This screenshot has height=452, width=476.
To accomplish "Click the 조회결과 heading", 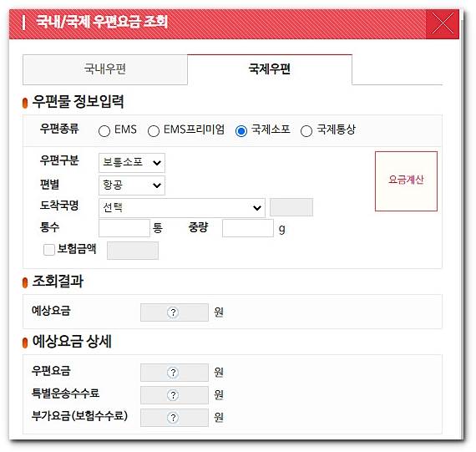I will (x=58, y=281).
